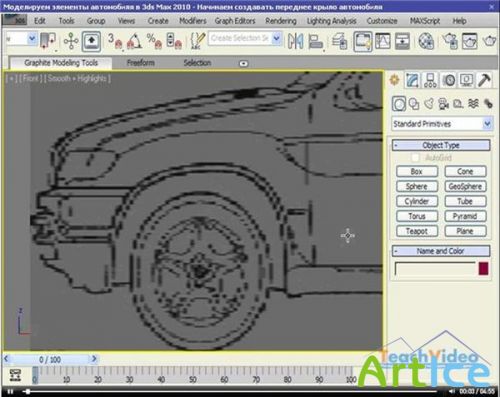Select the Cameras category icon
This screenshot has width=500, height=397.
click(x=444, y=104)
